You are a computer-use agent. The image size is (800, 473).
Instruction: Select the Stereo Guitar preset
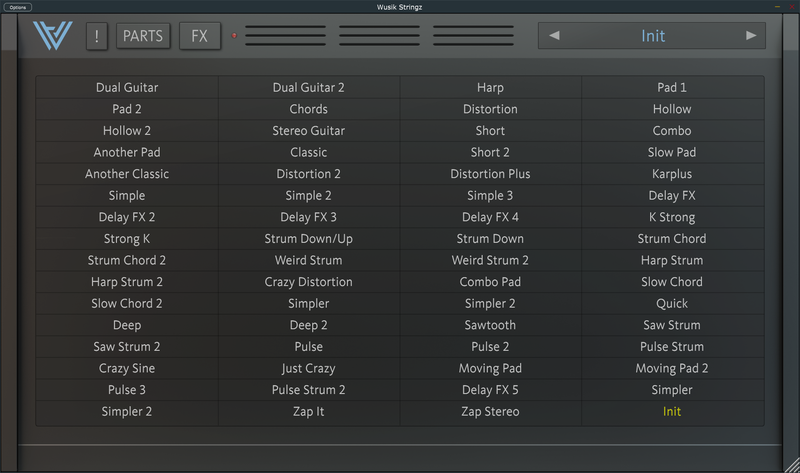(x=309, y=131)
